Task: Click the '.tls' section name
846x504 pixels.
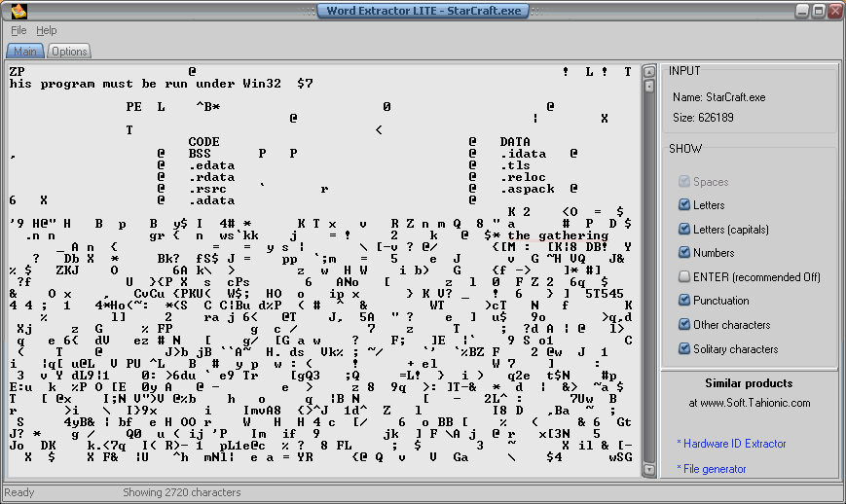Action: coord(515,165)
